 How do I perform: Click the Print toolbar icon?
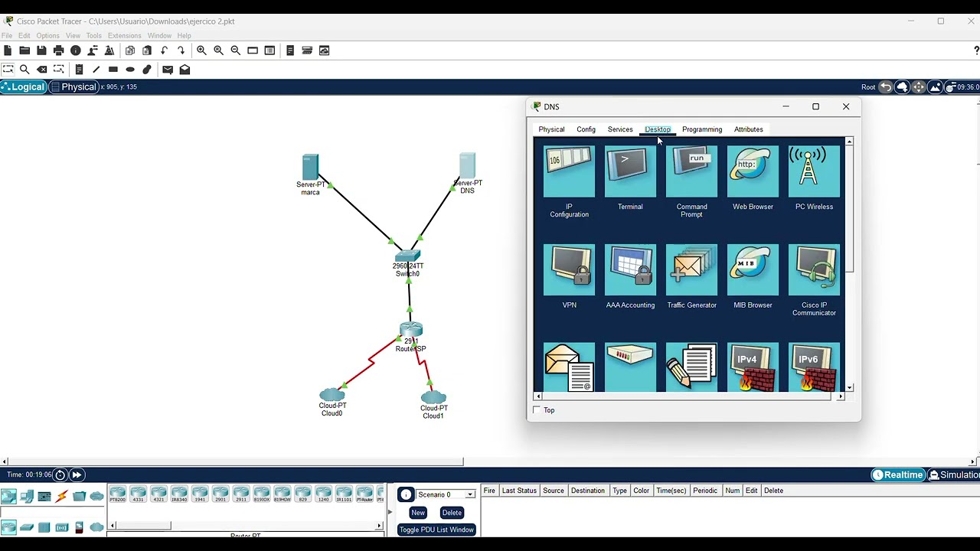(58, 51)
